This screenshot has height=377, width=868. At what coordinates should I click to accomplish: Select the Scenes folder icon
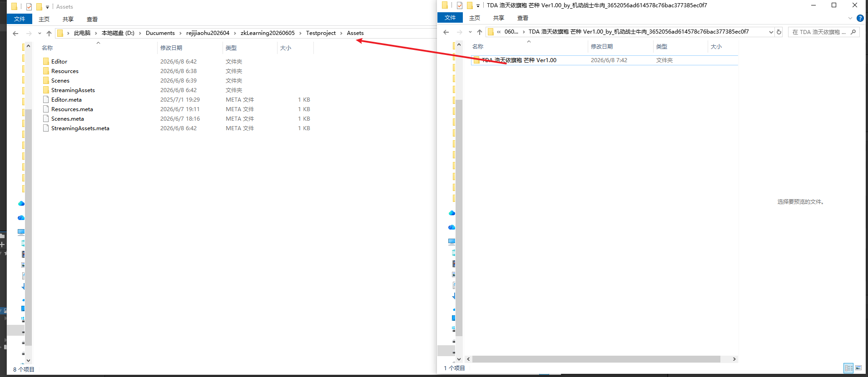click(x=46, y=80)
